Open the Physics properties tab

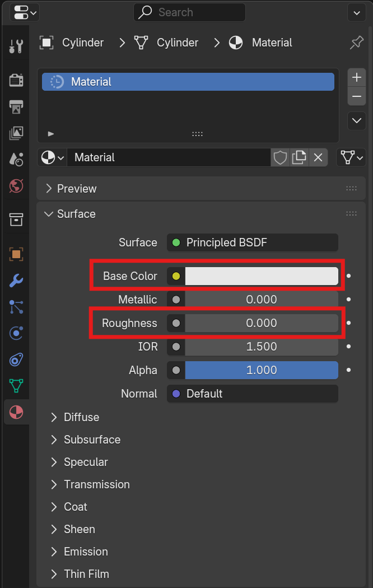(x=16, y=333)
